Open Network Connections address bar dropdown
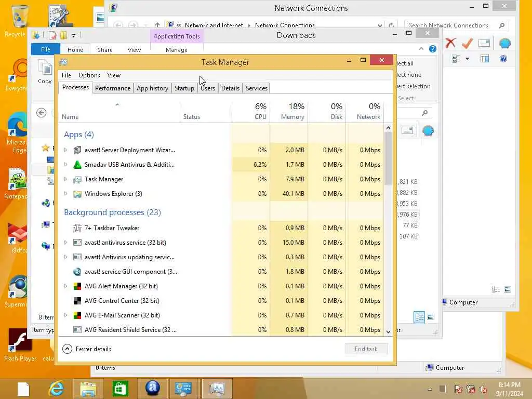The image size is (532, 399). tap(380, 25)
